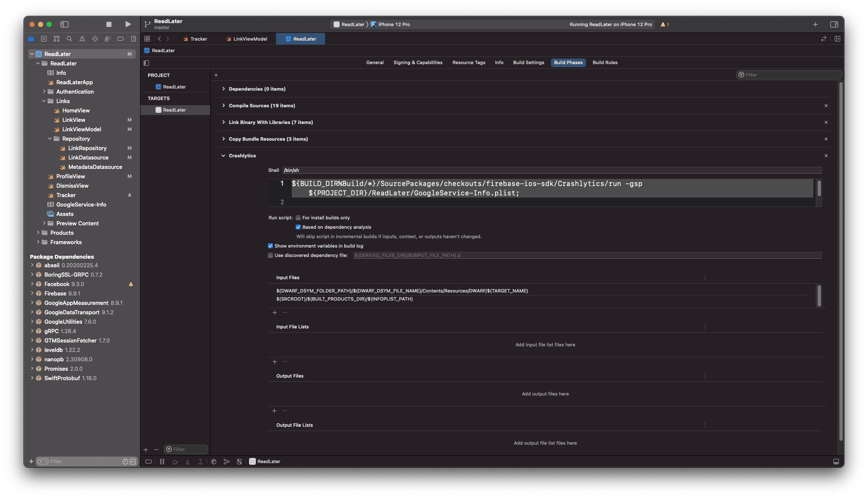This screenshot has width=868, height=499.
Task: Switch to the Tracker editor tab
Action: 195,39
